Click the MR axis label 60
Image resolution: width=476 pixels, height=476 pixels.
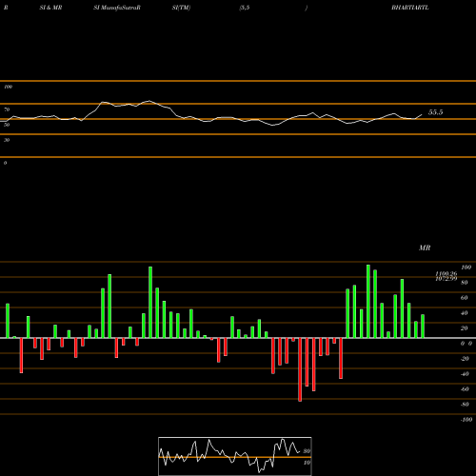464,298
